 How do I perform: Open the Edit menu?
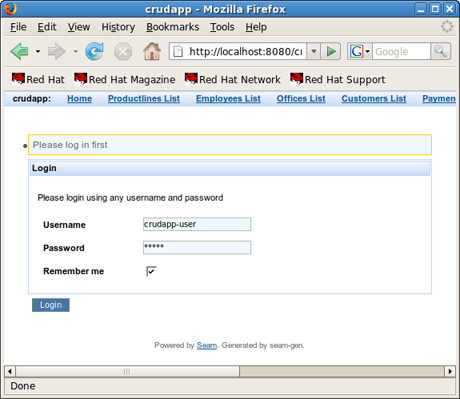(x=47, y=27)
